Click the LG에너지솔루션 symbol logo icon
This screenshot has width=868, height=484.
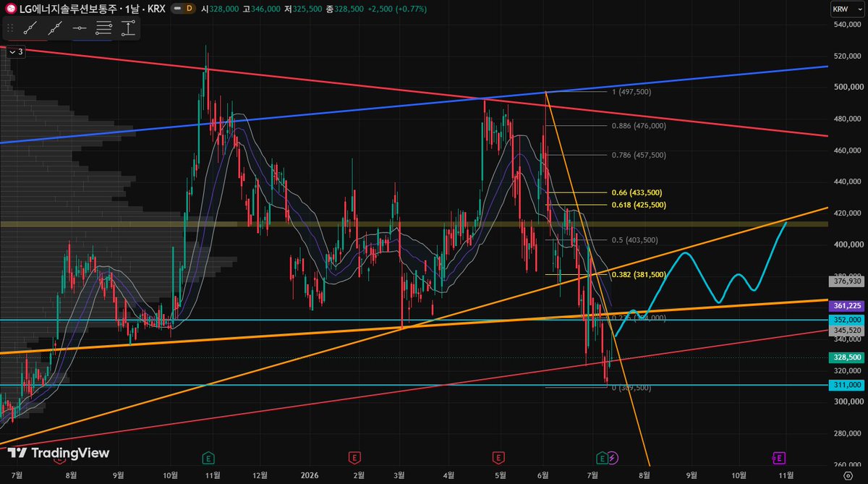tap(11, 9)
